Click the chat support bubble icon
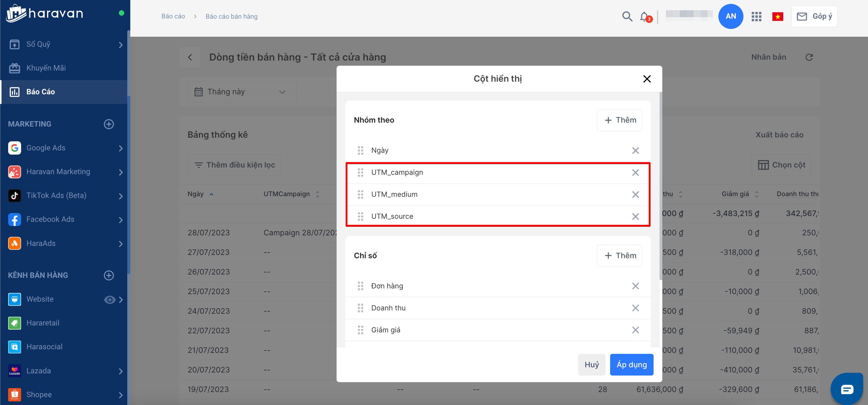Screen dimensions: 868x405 pyautogui.click(x=847, y=389)
